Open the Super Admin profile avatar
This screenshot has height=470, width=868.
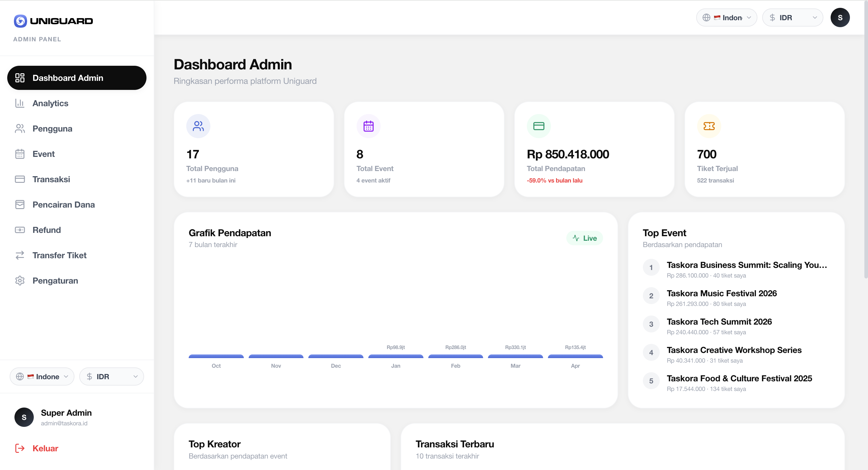(24, 417)
